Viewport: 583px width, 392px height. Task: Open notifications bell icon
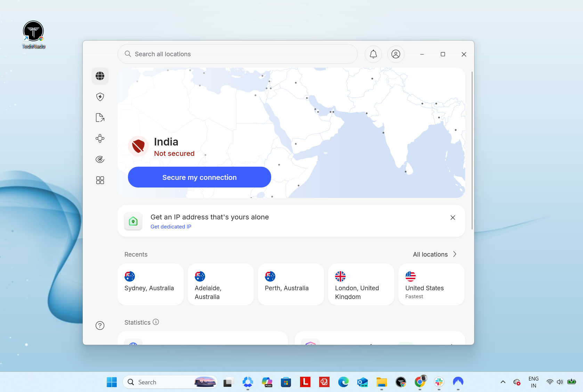click(x=373, y=54)
